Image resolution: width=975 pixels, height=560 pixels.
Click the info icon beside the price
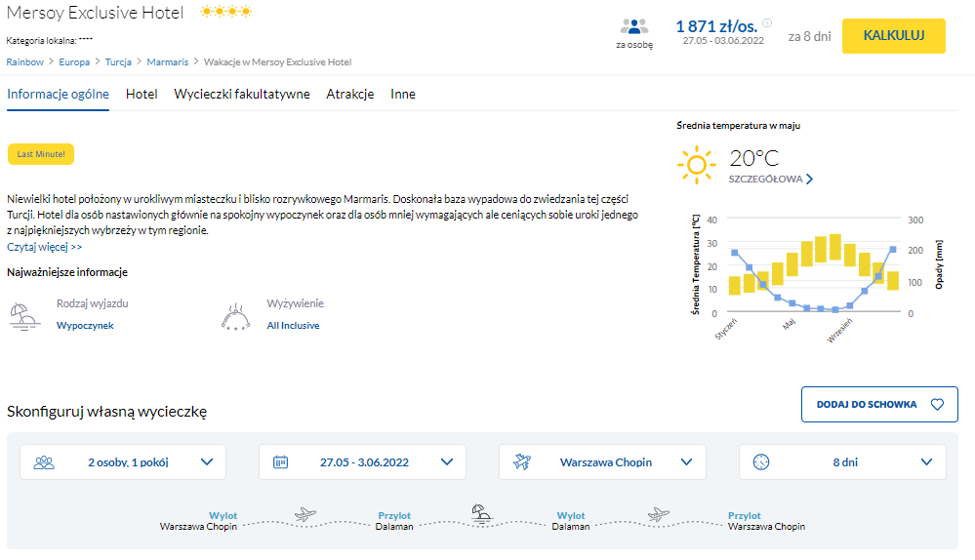(767, 23)
